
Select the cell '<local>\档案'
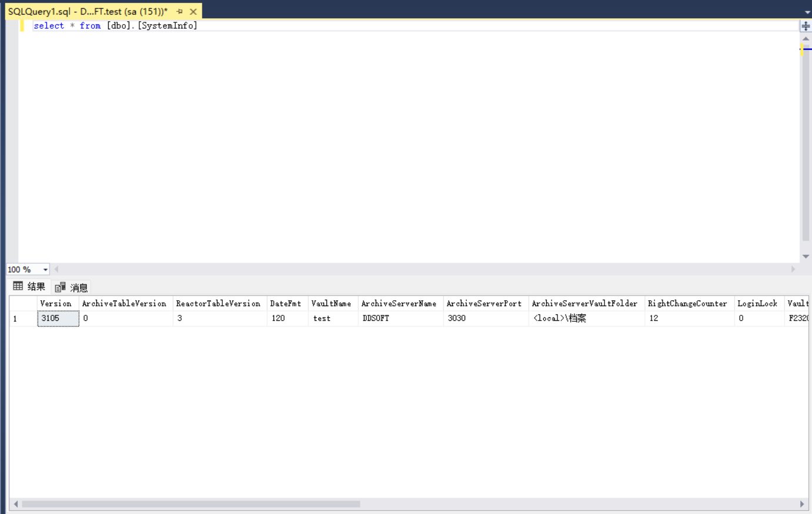tap(587, 318)
